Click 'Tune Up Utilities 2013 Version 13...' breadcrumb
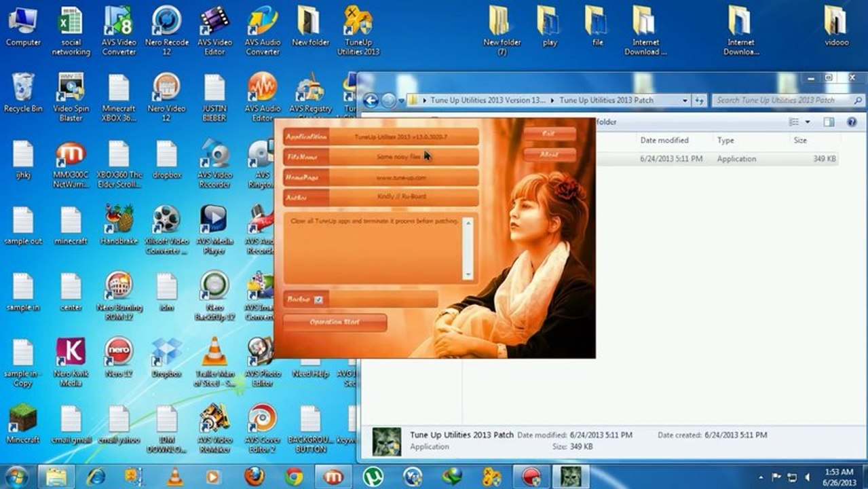The image size is (868, 489). pos(488,101)
